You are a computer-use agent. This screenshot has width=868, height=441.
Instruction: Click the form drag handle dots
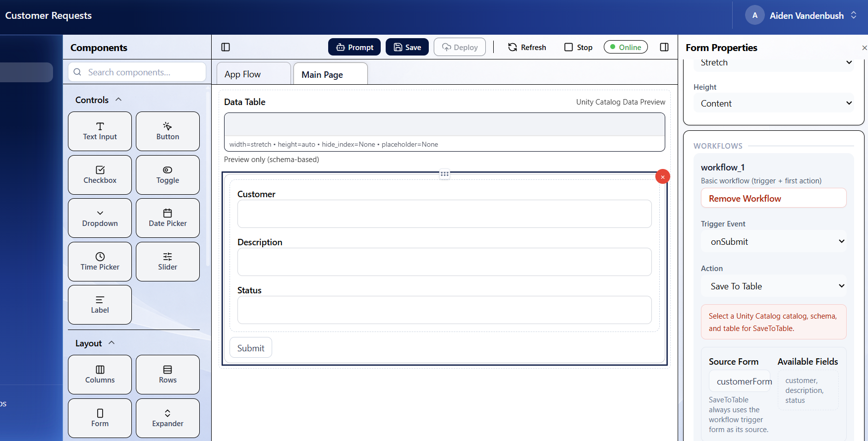[445, 174]
